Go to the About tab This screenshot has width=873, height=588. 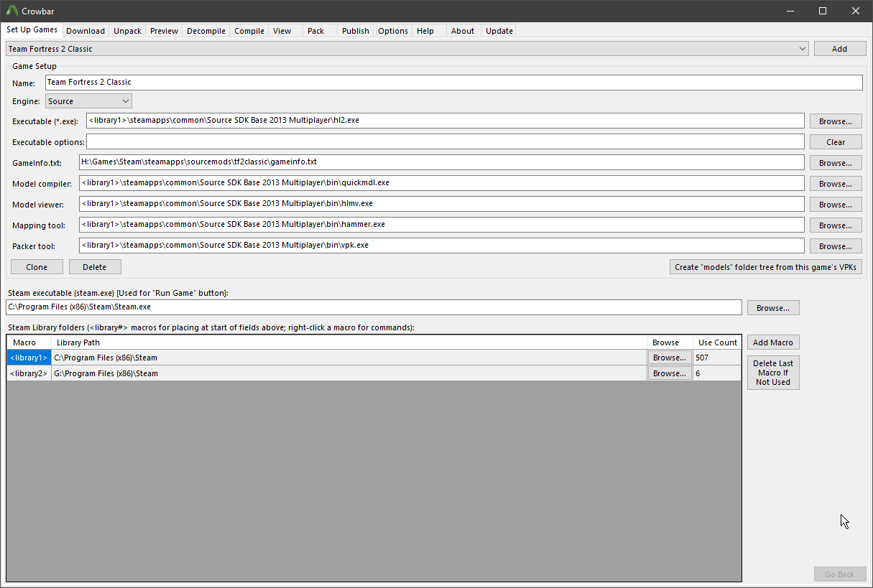click(463, 31)
